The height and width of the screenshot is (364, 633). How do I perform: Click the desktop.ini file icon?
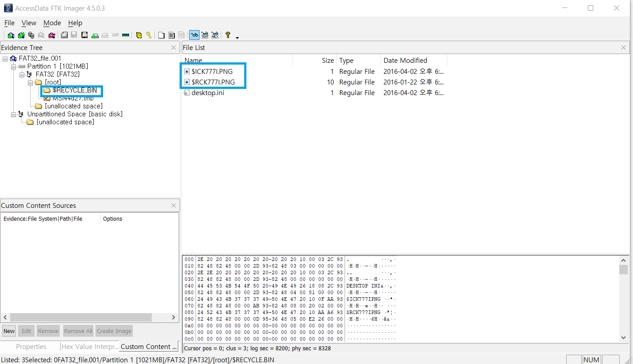(x=187, y=92)
